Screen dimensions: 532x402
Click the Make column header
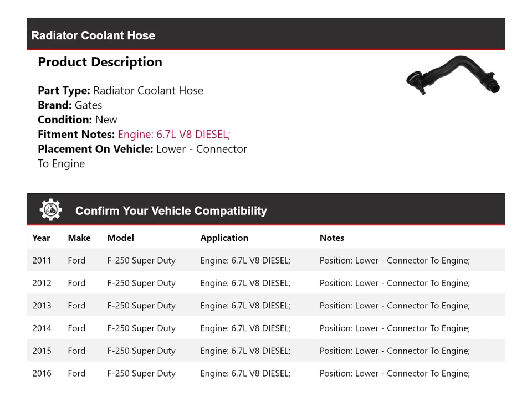click(79, 238)
